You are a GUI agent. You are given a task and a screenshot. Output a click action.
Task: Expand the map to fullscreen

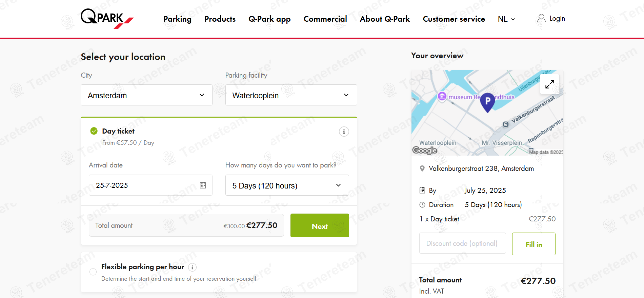click(549, 84)
